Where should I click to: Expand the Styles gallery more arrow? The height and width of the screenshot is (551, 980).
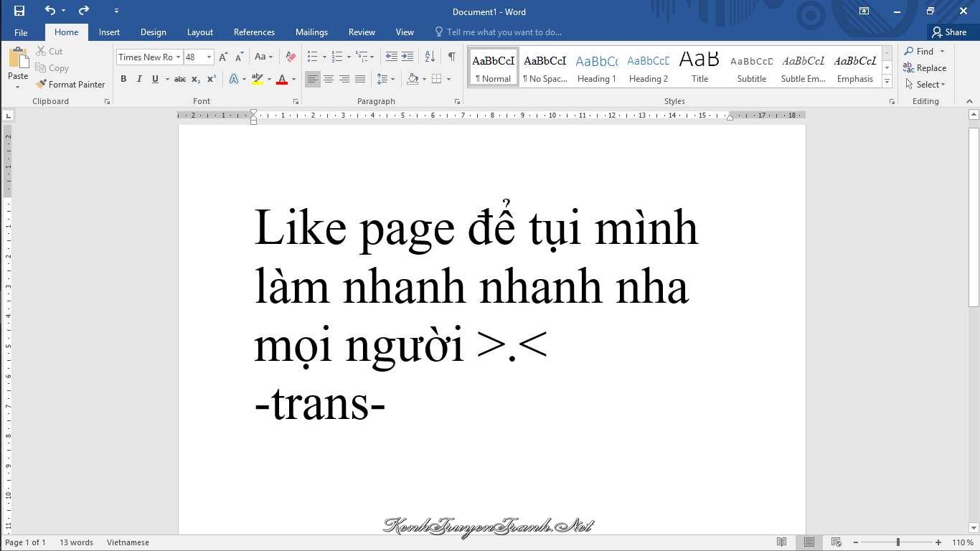tap(887, 82)
